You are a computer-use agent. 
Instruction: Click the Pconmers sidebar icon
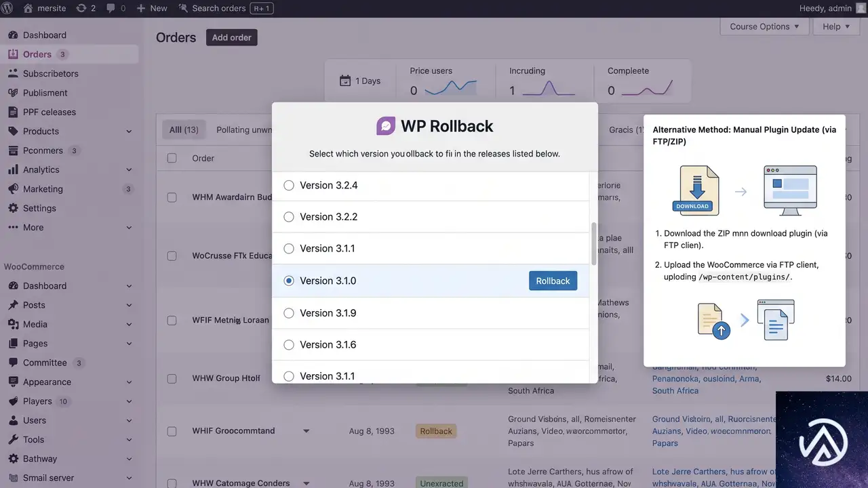point(13,150)
